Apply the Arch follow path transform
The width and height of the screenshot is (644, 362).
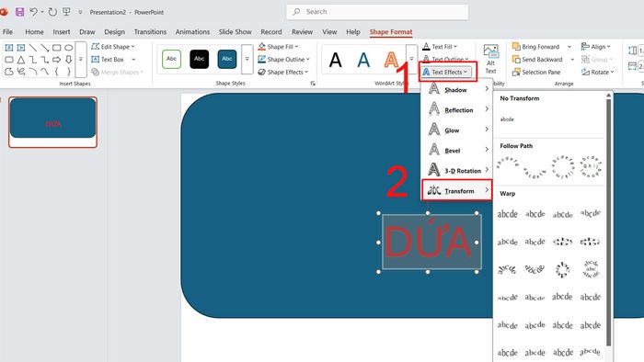point(507,164)
